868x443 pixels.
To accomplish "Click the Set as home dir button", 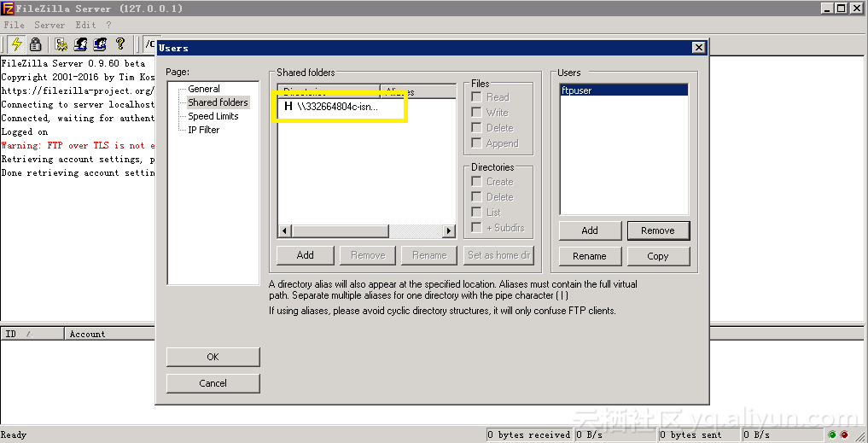I will pos(498,255).
